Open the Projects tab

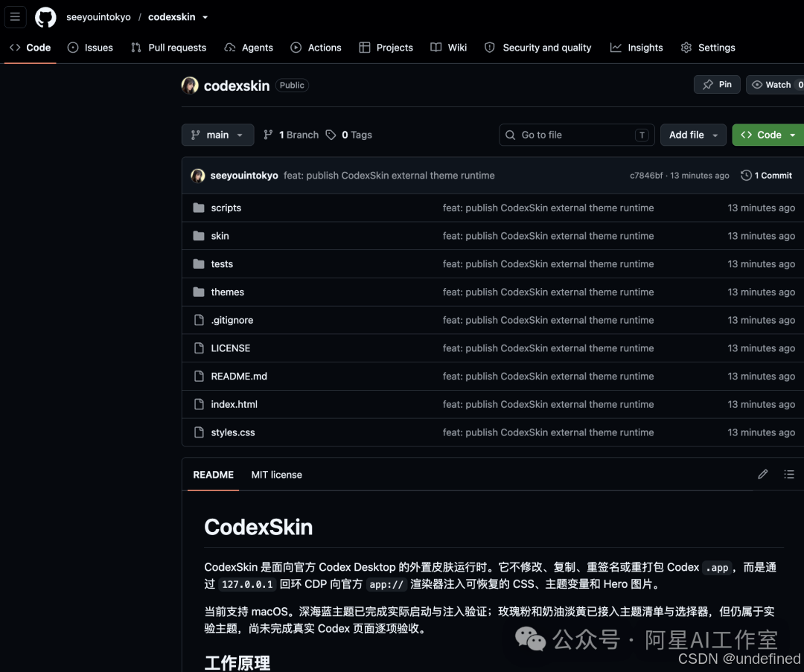pos(386,47)
